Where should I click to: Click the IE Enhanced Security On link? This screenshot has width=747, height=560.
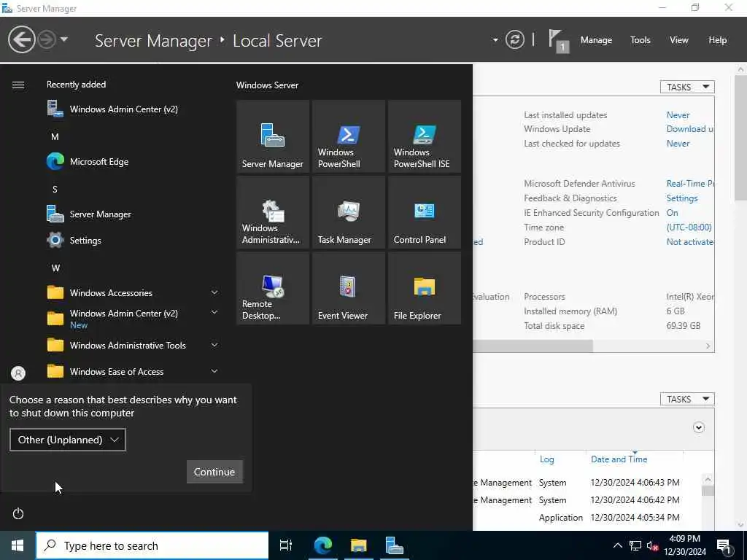coord(672,213)
